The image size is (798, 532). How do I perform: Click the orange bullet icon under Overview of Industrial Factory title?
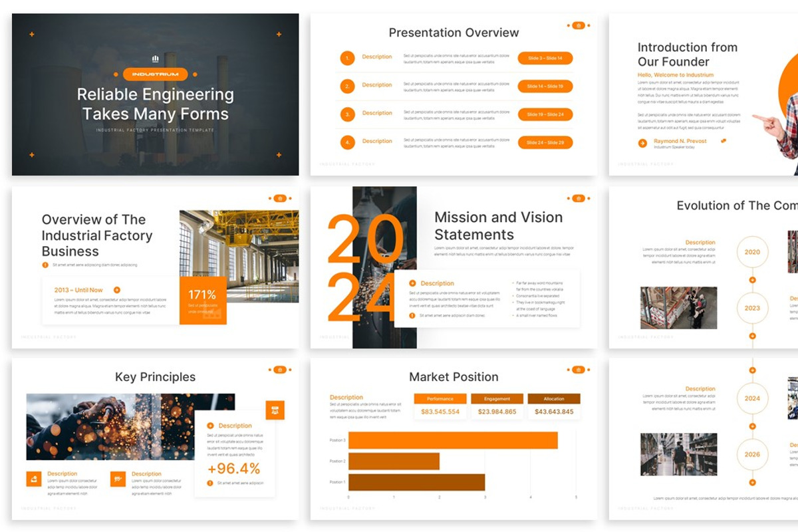(x=45, y=265)
